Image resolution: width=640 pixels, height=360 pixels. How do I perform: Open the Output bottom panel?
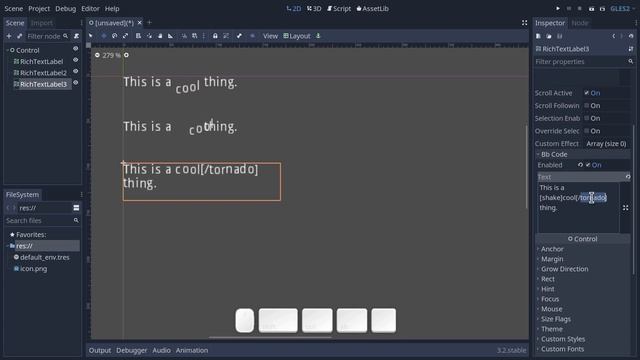[x=100, y=350]
